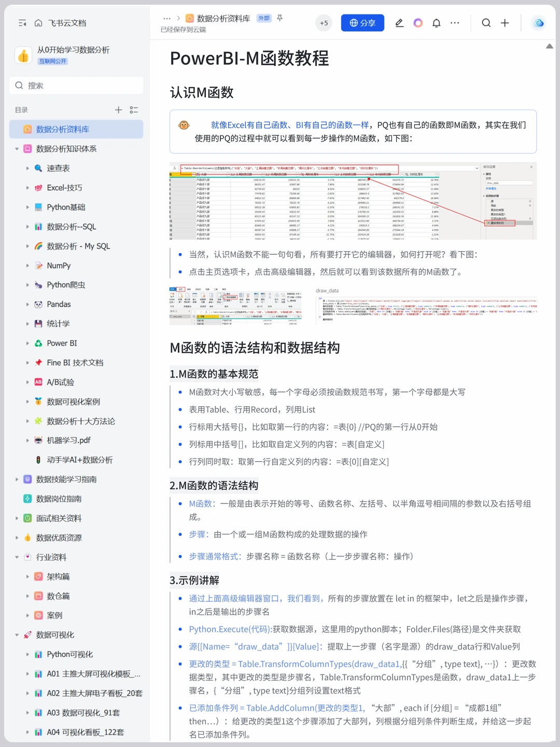Unpin the document using the pin icon
Image resolution: width=560 pixels, height=747 pixels.
tap(279, 18)
